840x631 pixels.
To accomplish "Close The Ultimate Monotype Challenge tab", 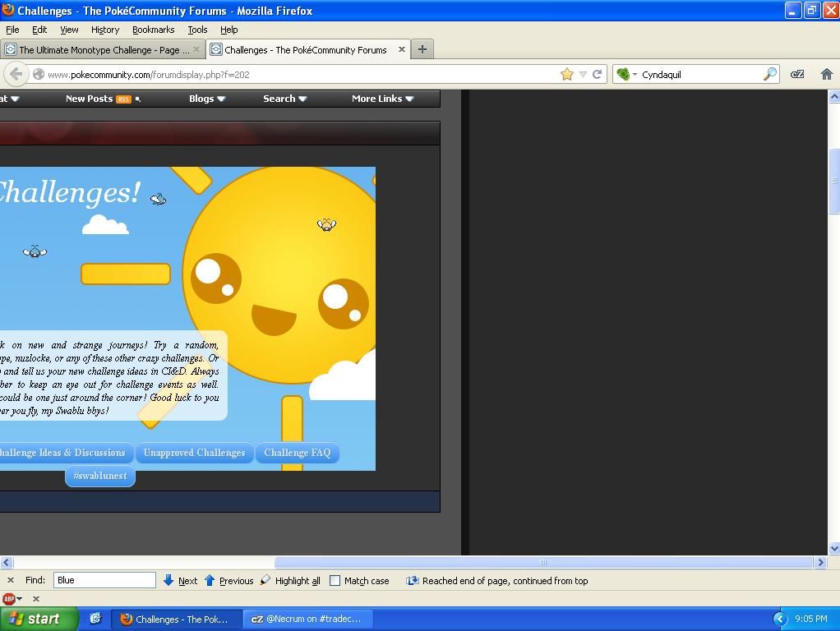I will (x=196, y=49).
